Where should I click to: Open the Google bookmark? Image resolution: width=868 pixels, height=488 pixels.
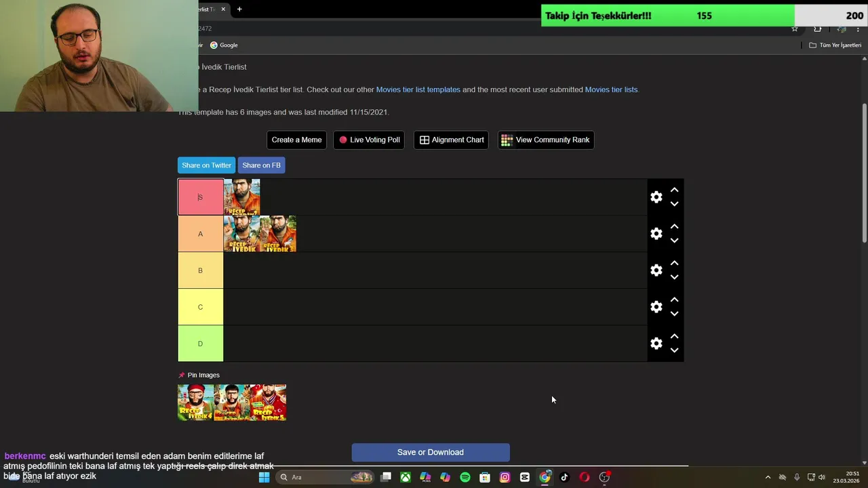click(x=224, y=45)
